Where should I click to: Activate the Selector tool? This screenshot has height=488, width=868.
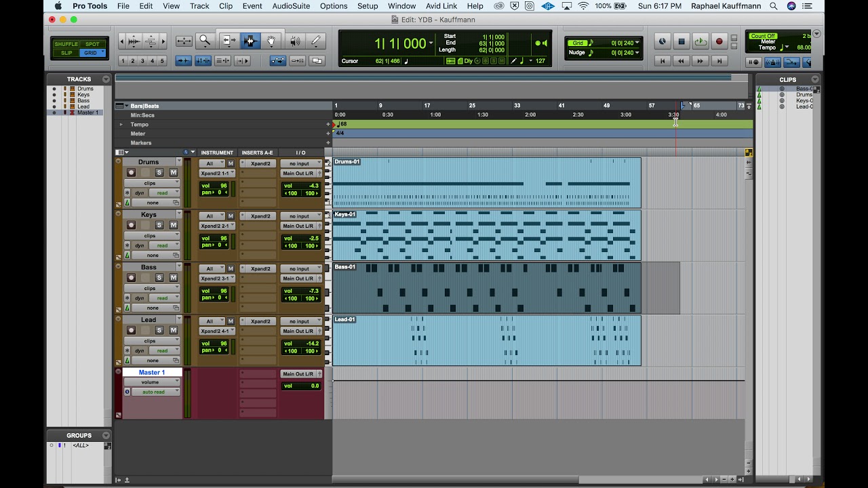(x=250, y=41)
